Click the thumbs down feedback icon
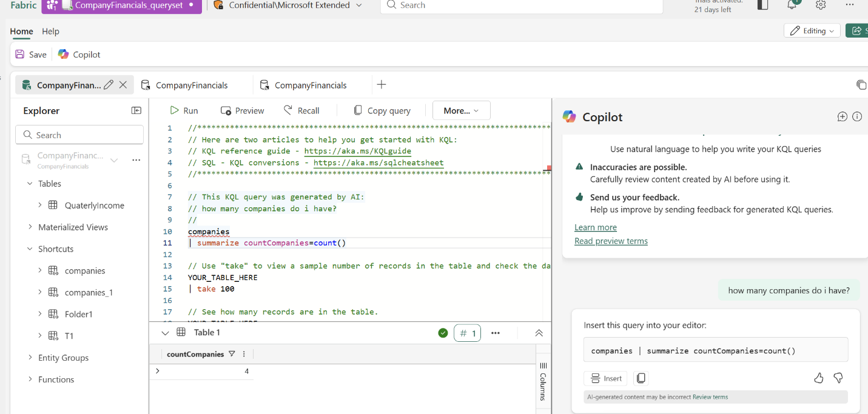Screen dimensions: 868x414 pyautogui.click(x=838, y=378)
